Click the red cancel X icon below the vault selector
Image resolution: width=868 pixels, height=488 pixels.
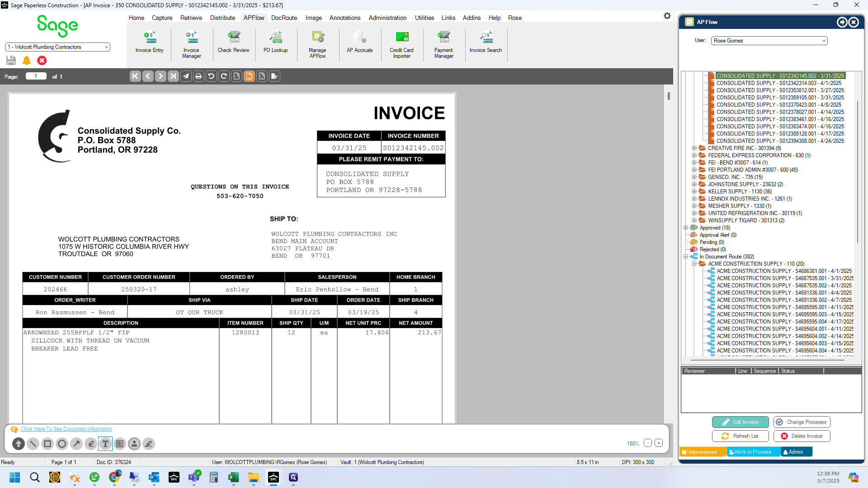click(42, 61)
